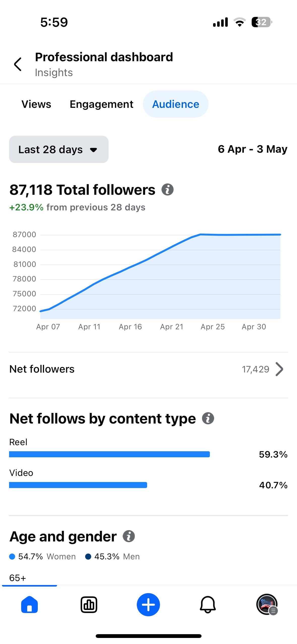Tap the back arrow icon
The height and width of the screenshot is (644, 297).
[18, 64]
